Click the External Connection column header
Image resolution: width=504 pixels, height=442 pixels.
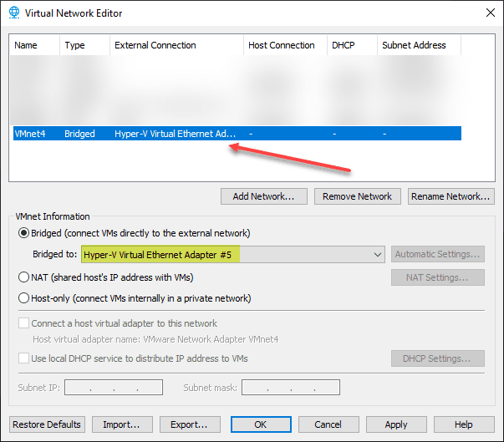[x=177, y=45]
